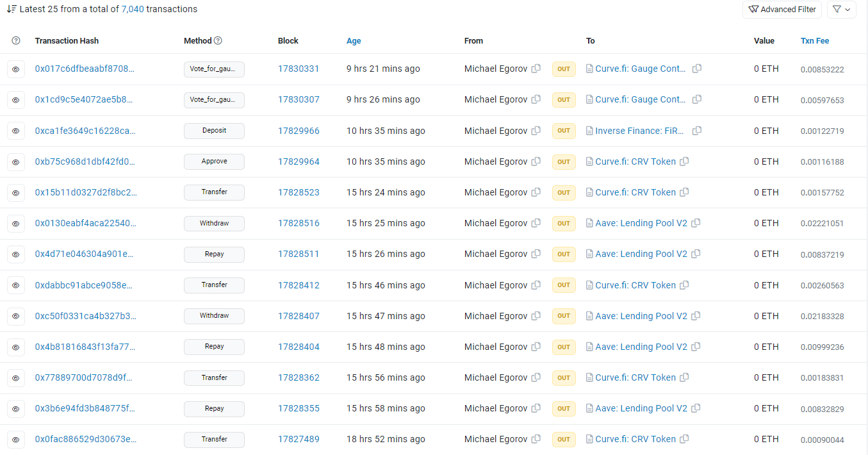
Task: Copy From address in block 17829964 row
Action: [x=536, y=161]
